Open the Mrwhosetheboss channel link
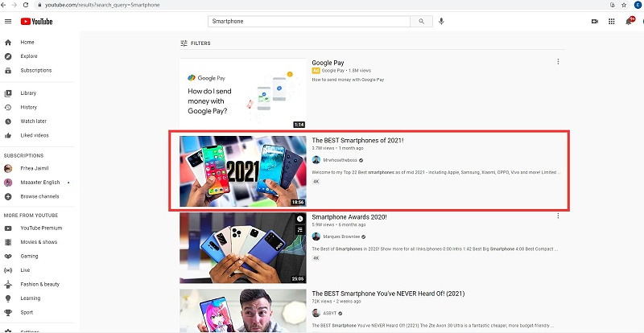 [343, 159]
